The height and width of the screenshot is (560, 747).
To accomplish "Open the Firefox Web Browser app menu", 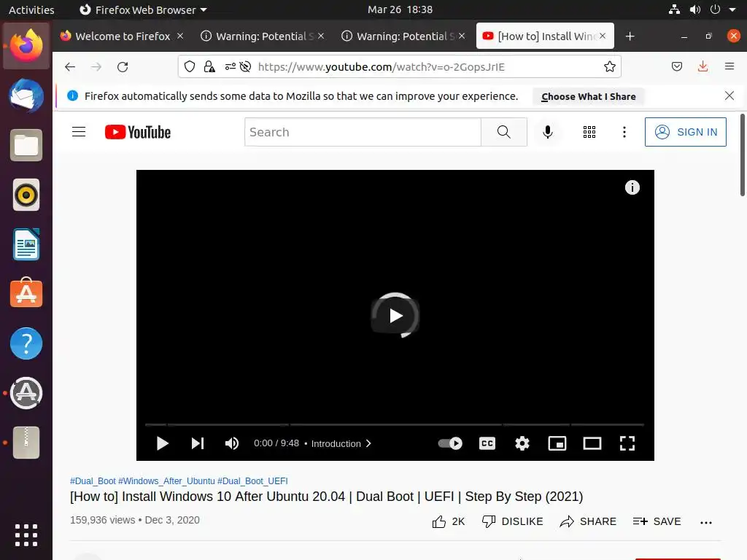I will pyautogui.click(x=143, y=9).
